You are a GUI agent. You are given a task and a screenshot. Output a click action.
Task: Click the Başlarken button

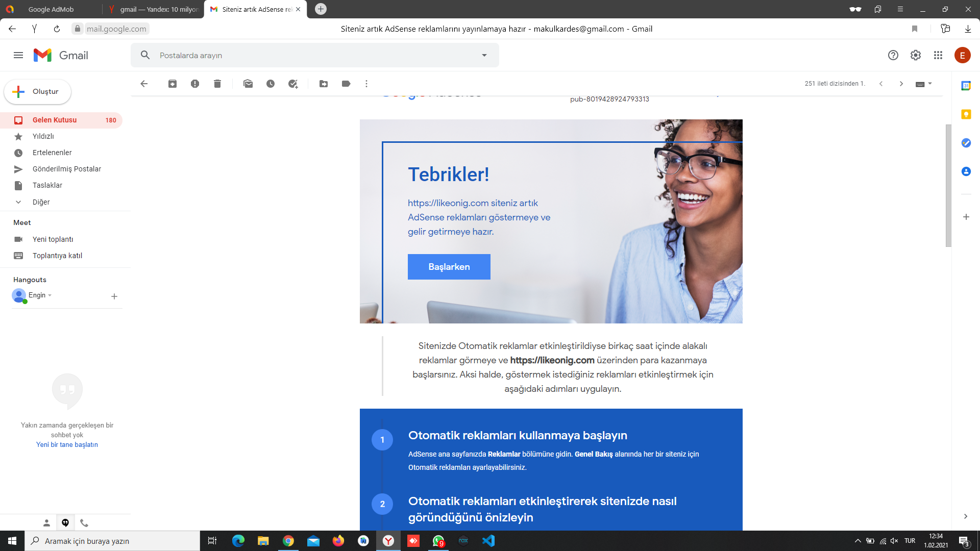(449, 267)
